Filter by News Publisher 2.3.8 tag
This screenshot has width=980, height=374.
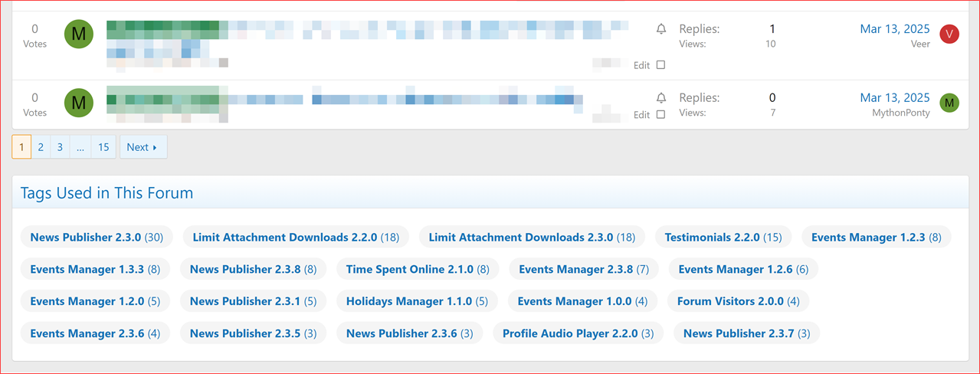coord(254,269)
